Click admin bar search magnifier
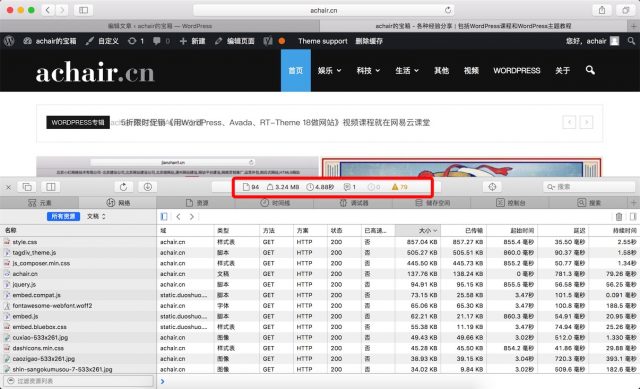 [x=631, y=41]
